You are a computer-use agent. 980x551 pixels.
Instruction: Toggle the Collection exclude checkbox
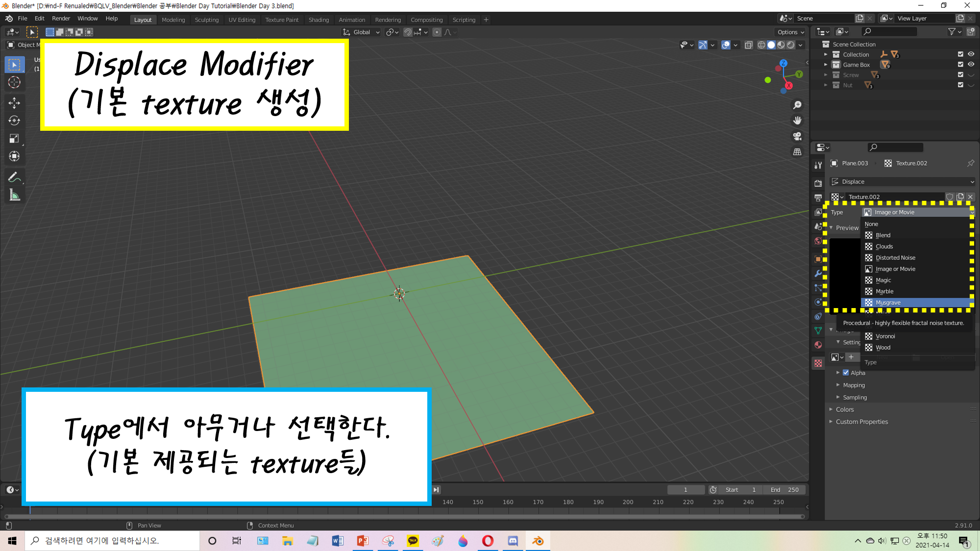960,54
